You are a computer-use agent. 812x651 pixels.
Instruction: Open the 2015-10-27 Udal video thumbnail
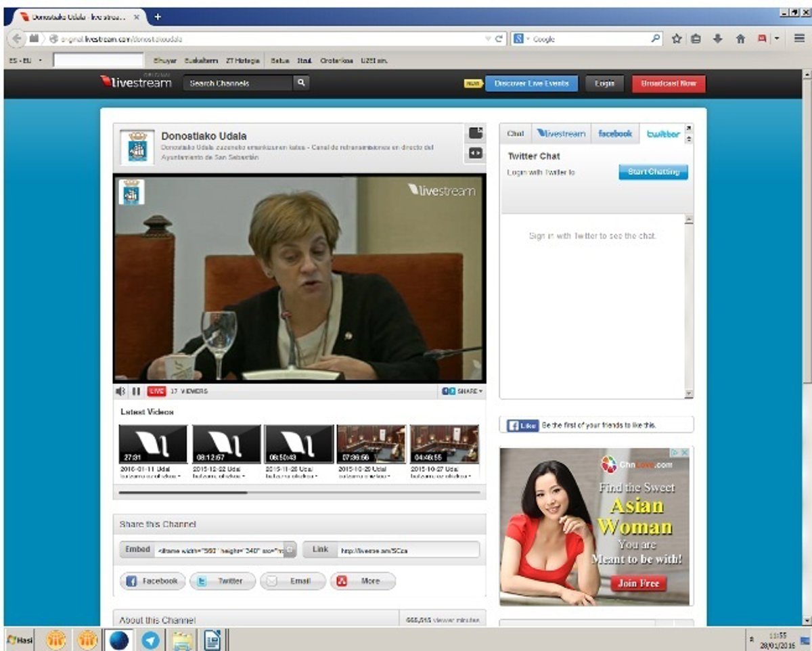[444, 445]
